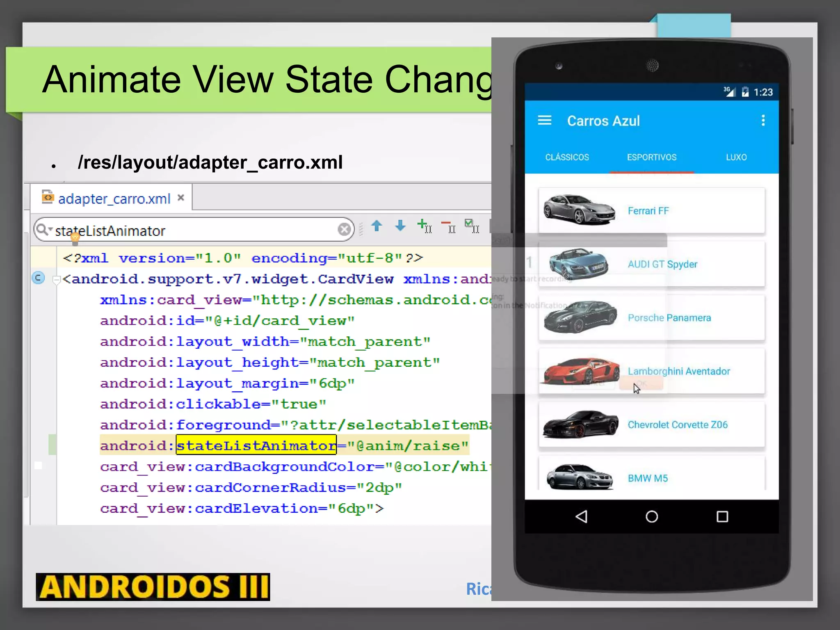The height and width of the screenshot is (630, 840).
Task: Click highlighted stateListAnimator attribute in code
Action: pos(256,445)
